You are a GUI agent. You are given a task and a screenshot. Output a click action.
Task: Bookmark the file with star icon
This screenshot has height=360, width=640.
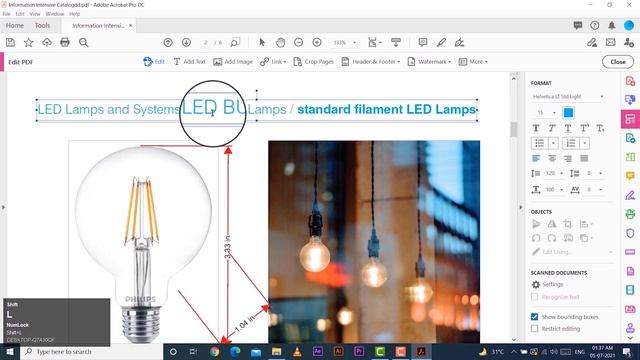[29, 42]
